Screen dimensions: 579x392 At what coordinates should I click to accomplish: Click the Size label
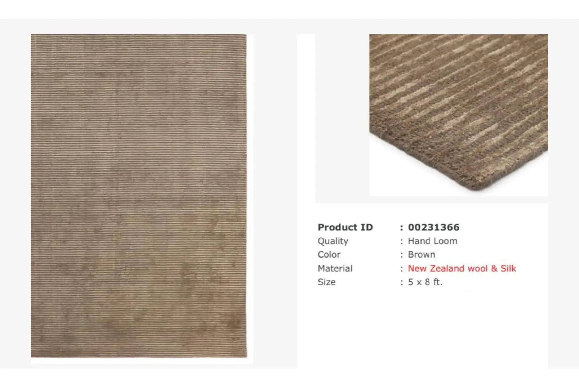[x=327, y=282]
